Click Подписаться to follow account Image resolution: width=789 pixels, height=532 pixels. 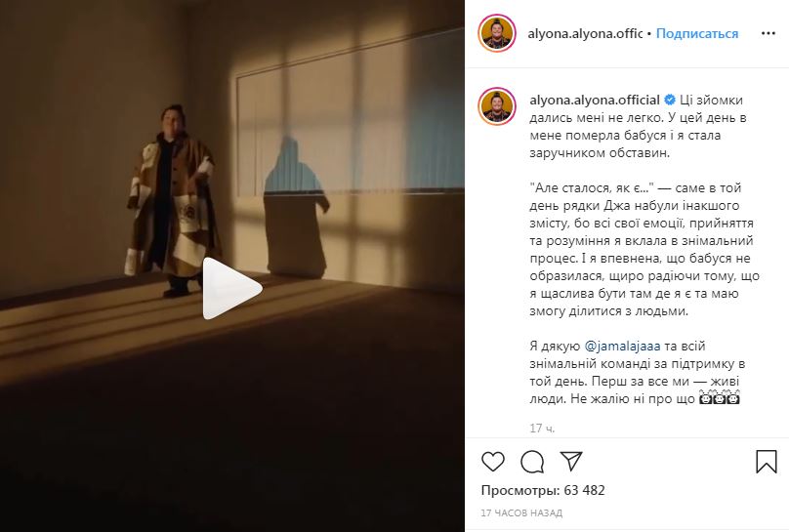pyautogui.click(x=697, y=34)
